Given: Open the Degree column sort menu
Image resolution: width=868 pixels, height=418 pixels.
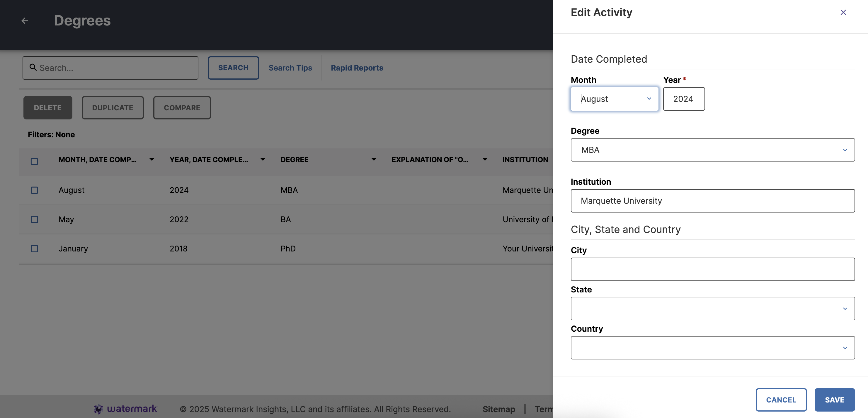Looking at the screenshot, I should 374,160.
